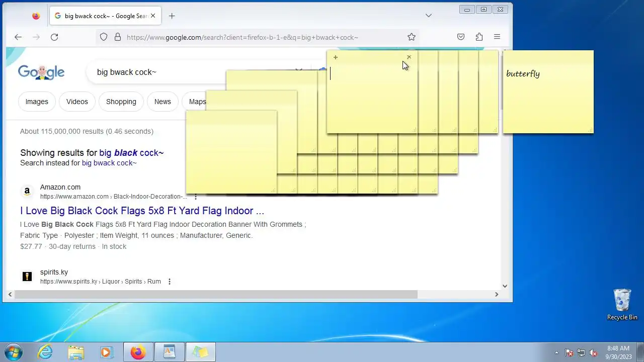
Task: Open the Windows Start button
Action: pyautogui.click(x=13, y=352)
